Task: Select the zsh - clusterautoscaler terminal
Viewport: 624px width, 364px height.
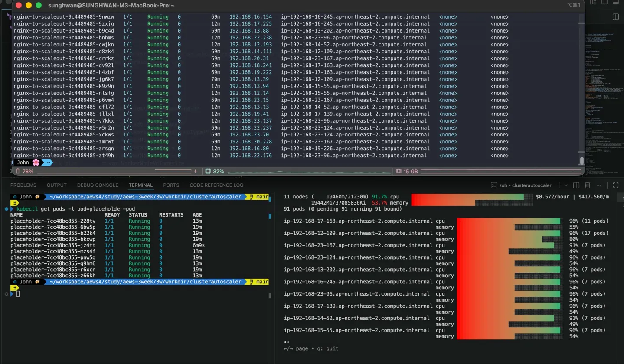Action: (x=521, y=185)
